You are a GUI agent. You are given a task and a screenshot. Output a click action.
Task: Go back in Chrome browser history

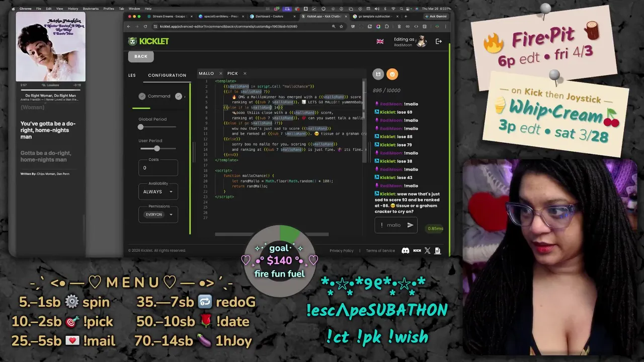coord(129,26)
